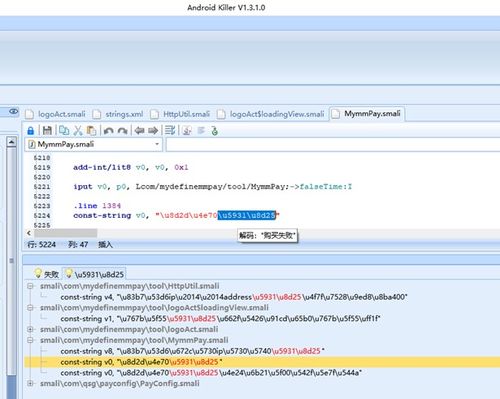Screen dimensions: 500x399
Task: Select the const-string v0 result ending in \u544a
Action: point(211,373)
